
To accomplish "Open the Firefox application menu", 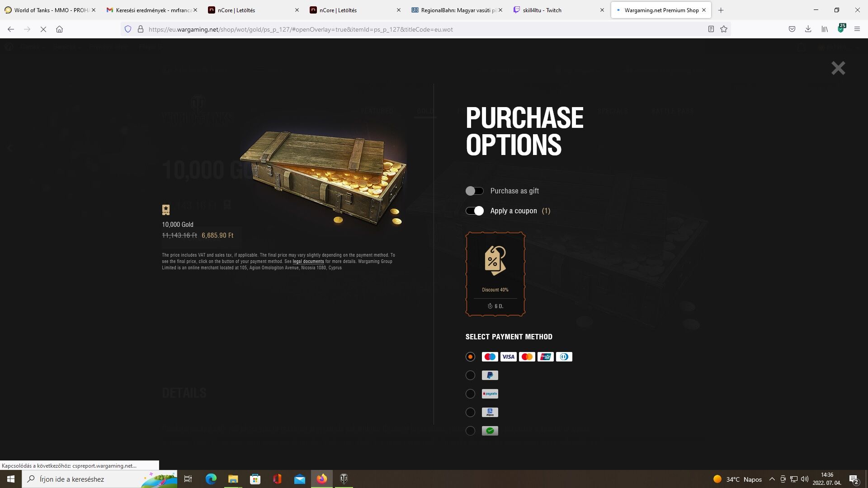I will point(857,29).
